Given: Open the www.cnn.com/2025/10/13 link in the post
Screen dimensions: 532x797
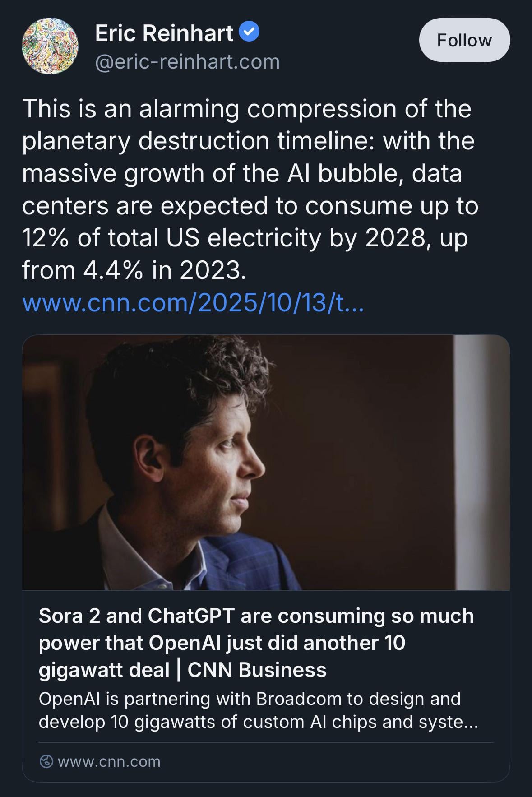Looking at the screenshot, I should [x=193, y=303].
